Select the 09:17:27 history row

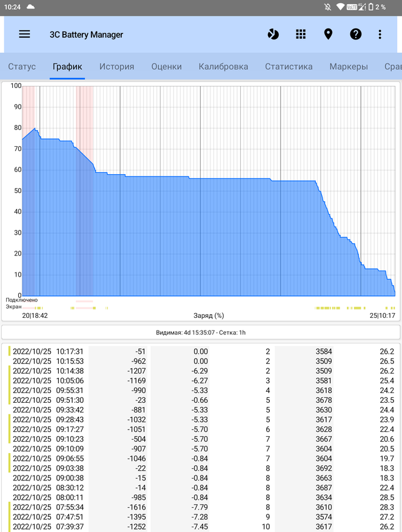[201, 429]
